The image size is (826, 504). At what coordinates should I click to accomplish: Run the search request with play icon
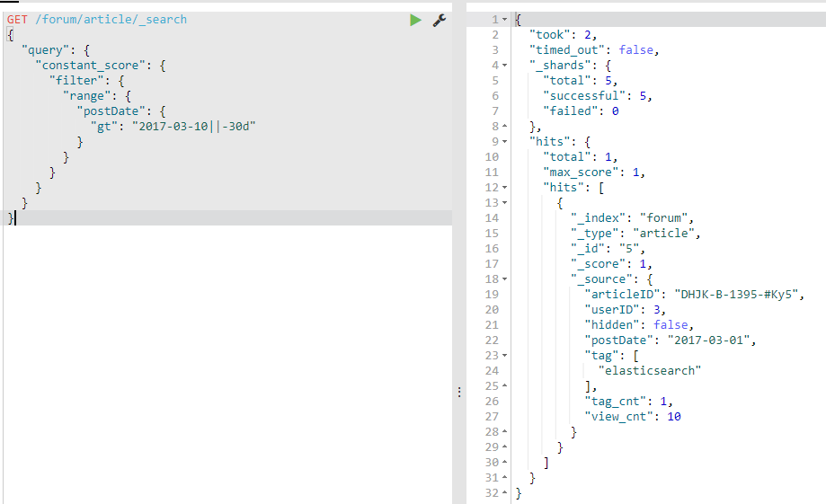point(415,20)
